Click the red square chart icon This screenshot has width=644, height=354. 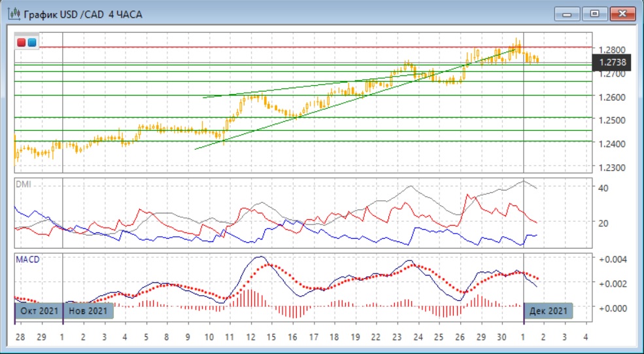tap(22, 43)
